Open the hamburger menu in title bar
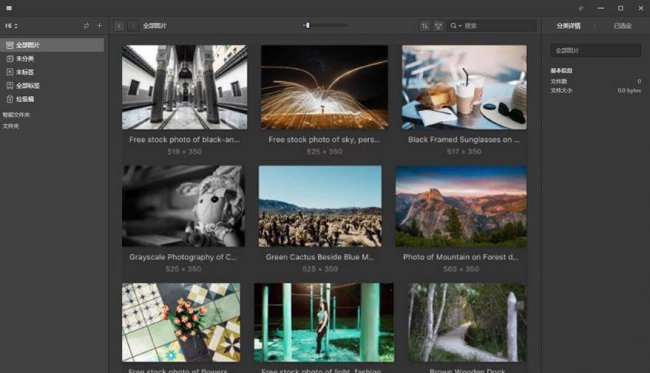650x373 pixels. pos(9,8)
